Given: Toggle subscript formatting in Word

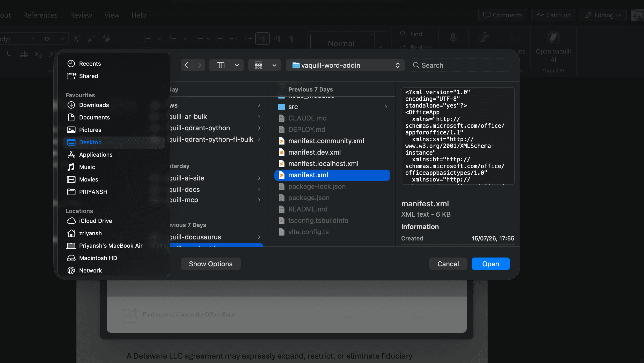Looking at the screenshot, I should click(38, 54).
